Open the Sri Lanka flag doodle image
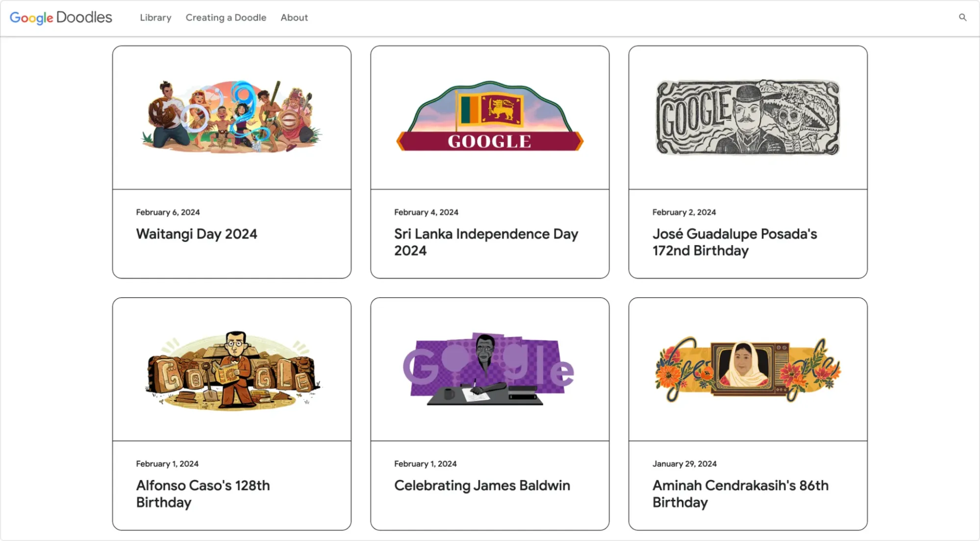The width and height of the screenshot is (980, 541). point(490,118)
